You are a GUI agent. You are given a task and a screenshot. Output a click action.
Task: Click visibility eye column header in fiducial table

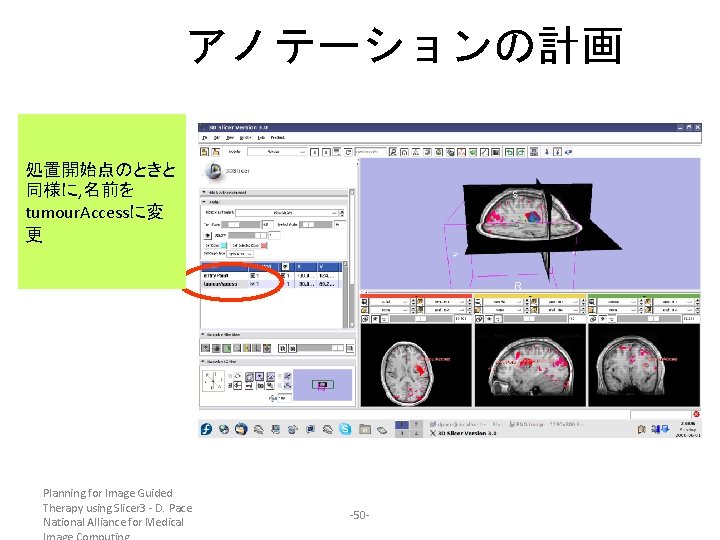pyautogui.click(x=285, y=266)
